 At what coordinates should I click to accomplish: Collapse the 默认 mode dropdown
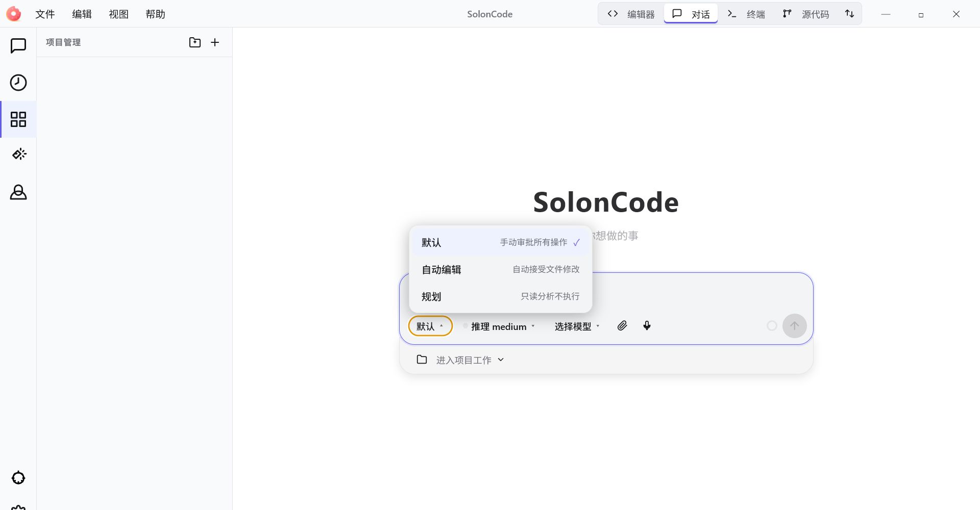(430, 326)
